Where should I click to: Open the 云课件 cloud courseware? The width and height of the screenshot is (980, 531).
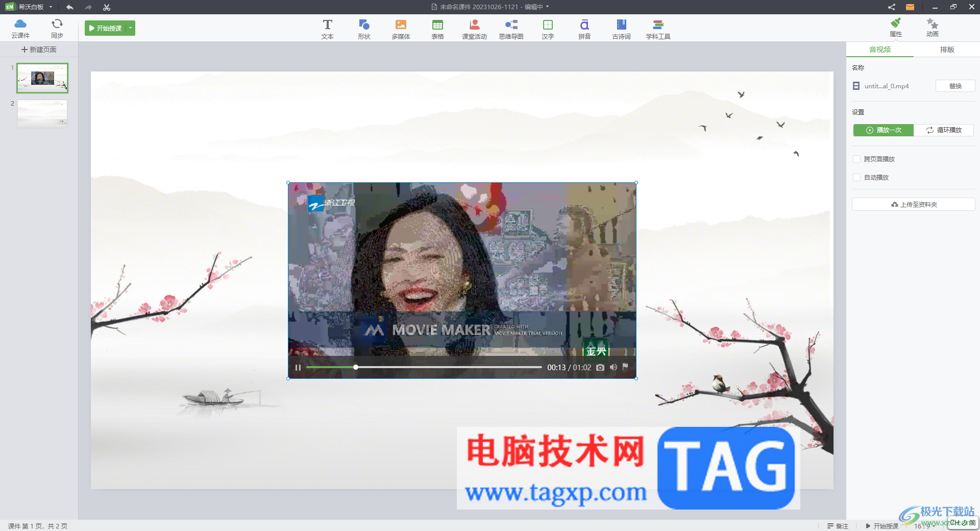coord(20,29)
